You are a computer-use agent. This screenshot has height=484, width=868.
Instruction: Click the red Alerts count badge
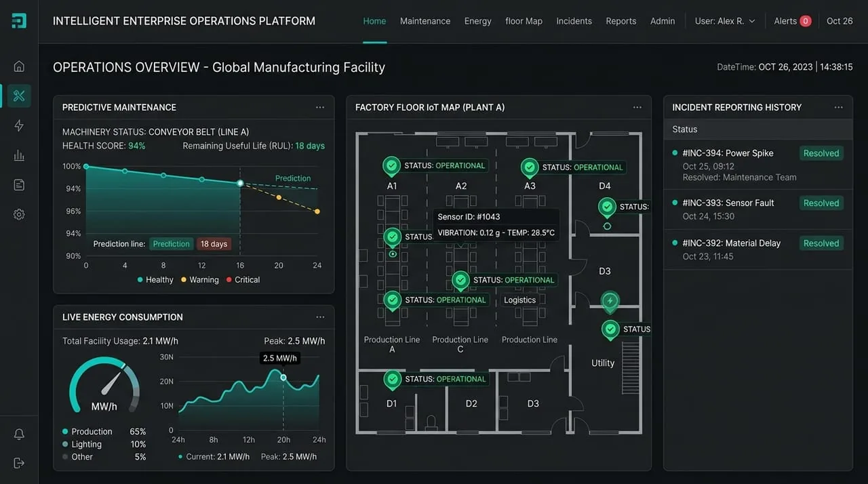pyautogui.click(x=805, y=21)
